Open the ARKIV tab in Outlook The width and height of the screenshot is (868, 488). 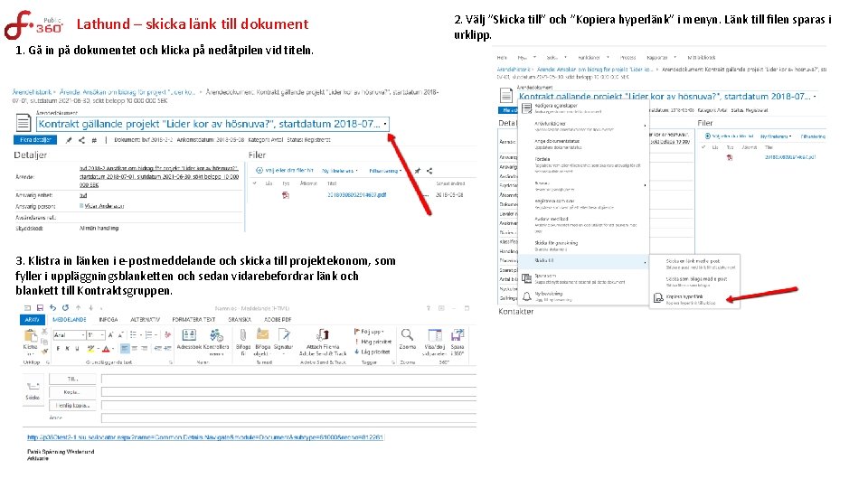coord(33,320)
